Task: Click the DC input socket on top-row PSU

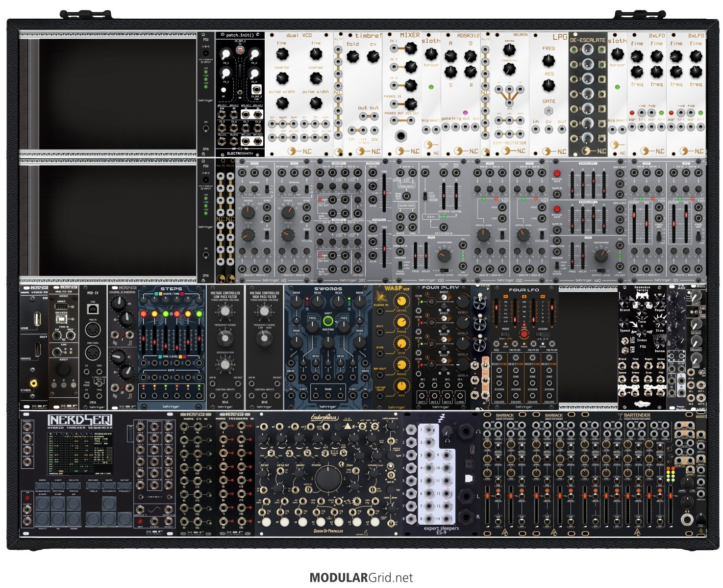Action: tap(206, 52)
